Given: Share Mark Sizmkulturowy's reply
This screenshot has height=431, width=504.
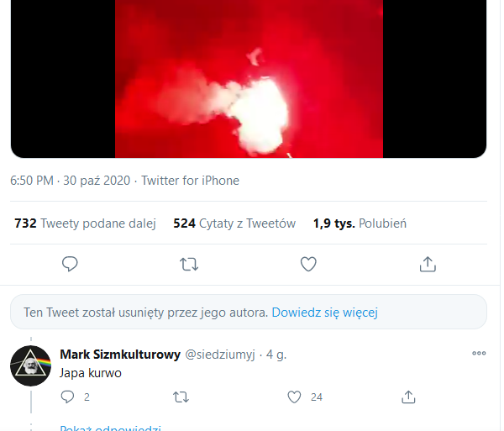Looking at the screenshot, I should 408,397.
